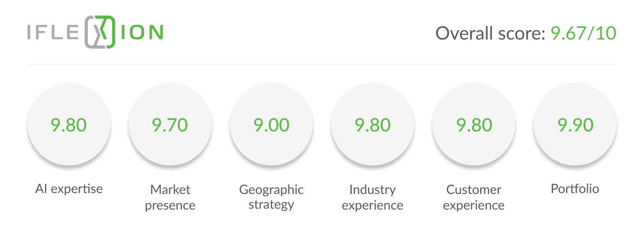Select the 9.67/10 overall score value
Viewport: 644px width, 239px height.
[x=583, y=33]
